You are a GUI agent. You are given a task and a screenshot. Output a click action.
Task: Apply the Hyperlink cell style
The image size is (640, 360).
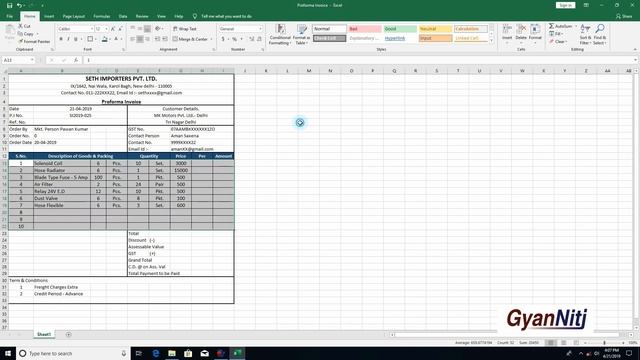click(x=400, y=38)
